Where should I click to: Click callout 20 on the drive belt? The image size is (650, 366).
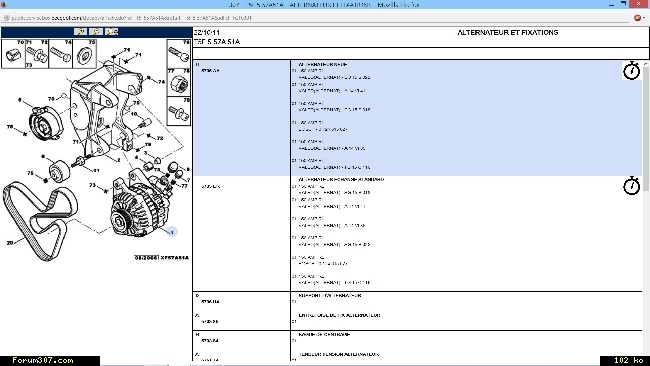click(x=10, y=243)
